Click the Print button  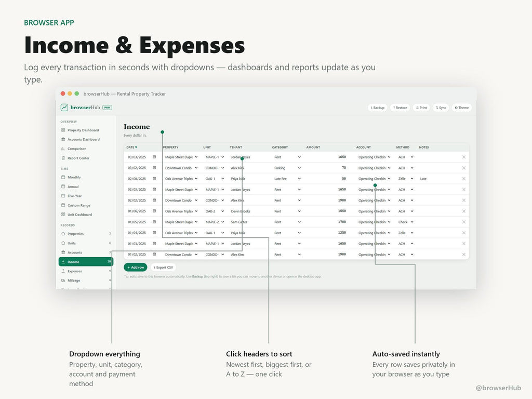(421, 108)
